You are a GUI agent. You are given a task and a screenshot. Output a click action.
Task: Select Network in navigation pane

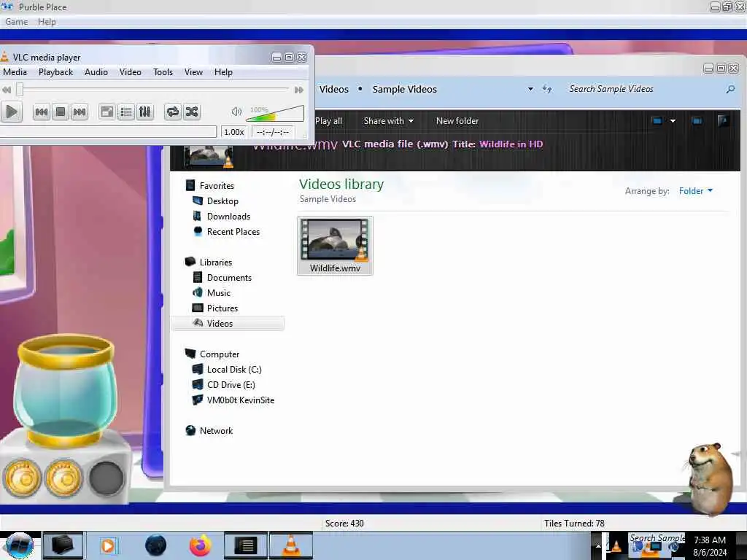216,430
